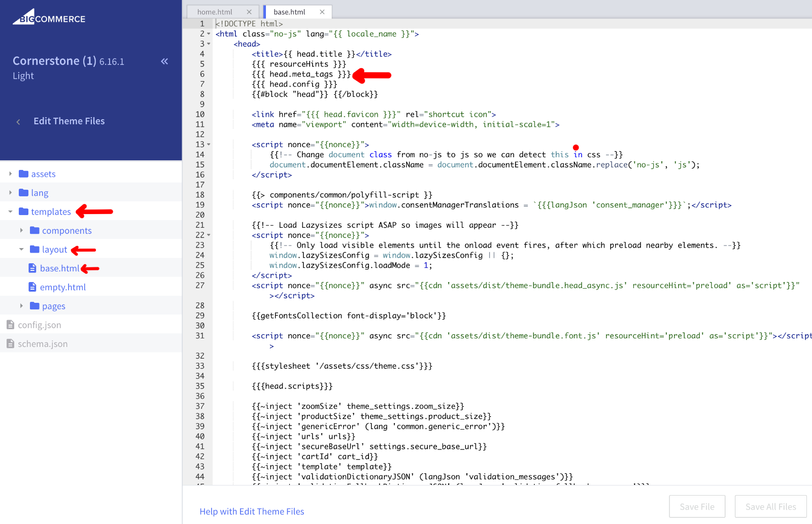Click the empty.html file icon

[x=32, y=287]
